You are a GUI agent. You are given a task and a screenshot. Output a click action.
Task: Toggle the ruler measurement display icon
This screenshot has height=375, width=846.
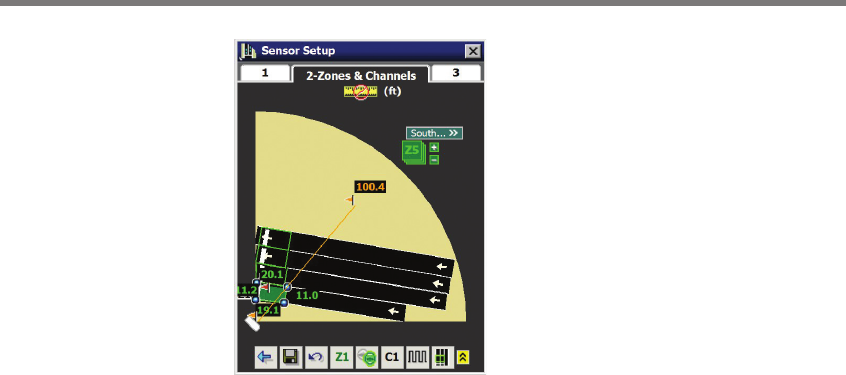(361, 92)
